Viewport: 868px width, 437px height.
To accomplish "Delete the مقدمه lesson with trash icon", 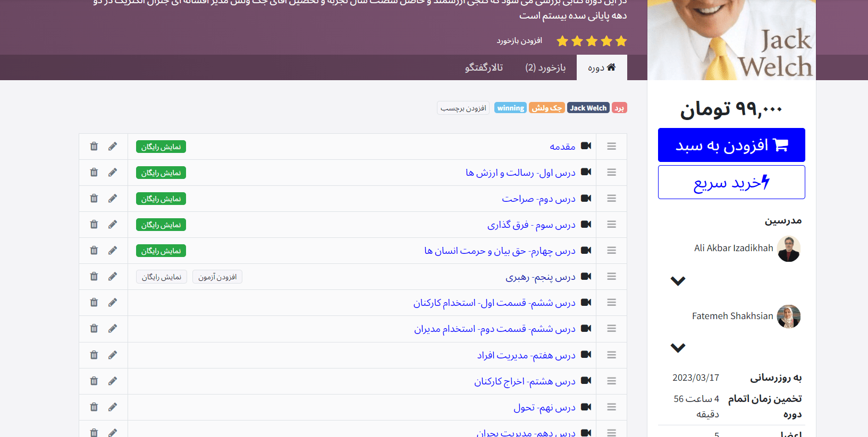I will click(x=94, y=146).
